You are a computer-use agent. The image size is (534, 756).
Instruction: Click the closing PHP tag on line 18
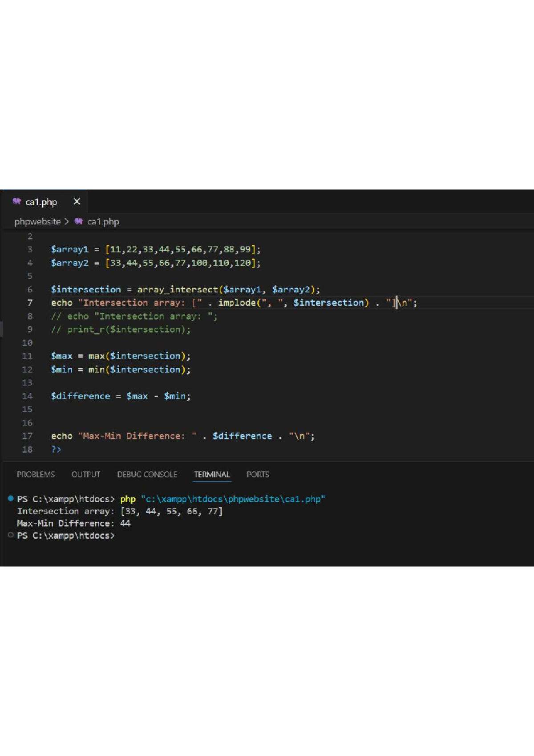tap(56, 449)
